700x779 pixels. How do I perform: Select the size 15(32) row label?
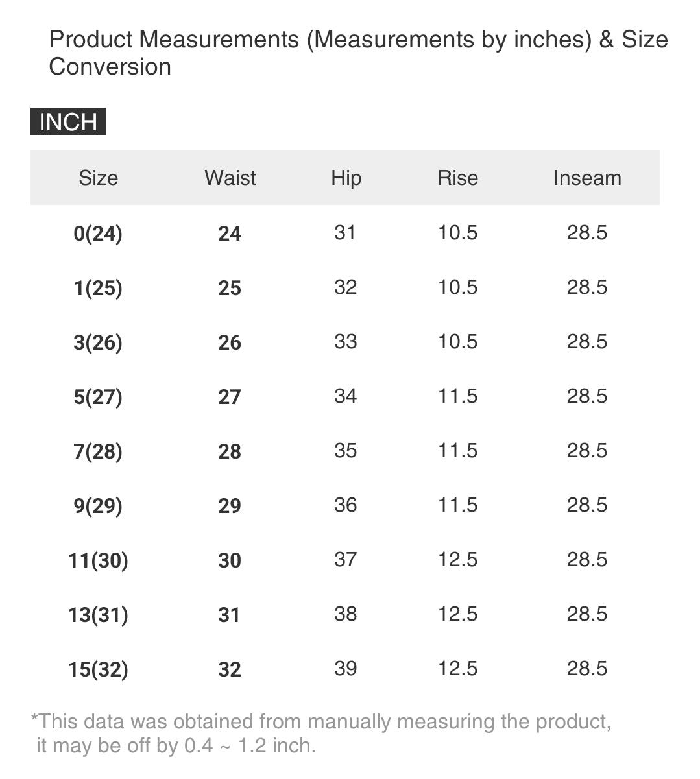point(98,669)
